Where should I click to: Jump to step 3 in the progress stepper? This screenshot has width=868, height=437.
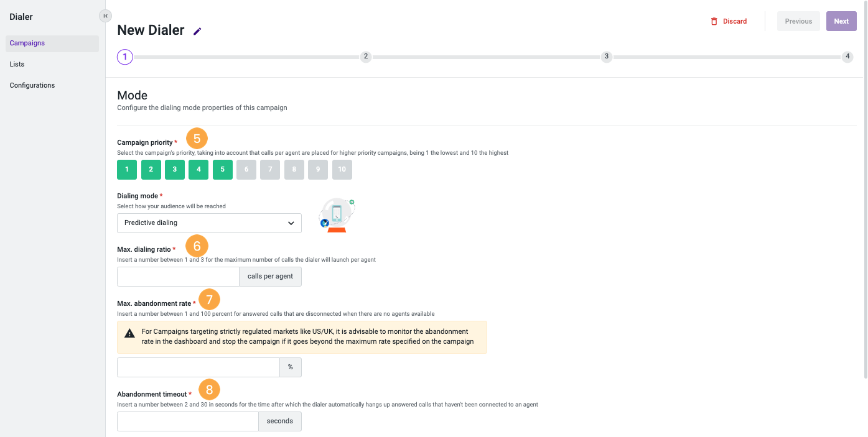point(606,56)
